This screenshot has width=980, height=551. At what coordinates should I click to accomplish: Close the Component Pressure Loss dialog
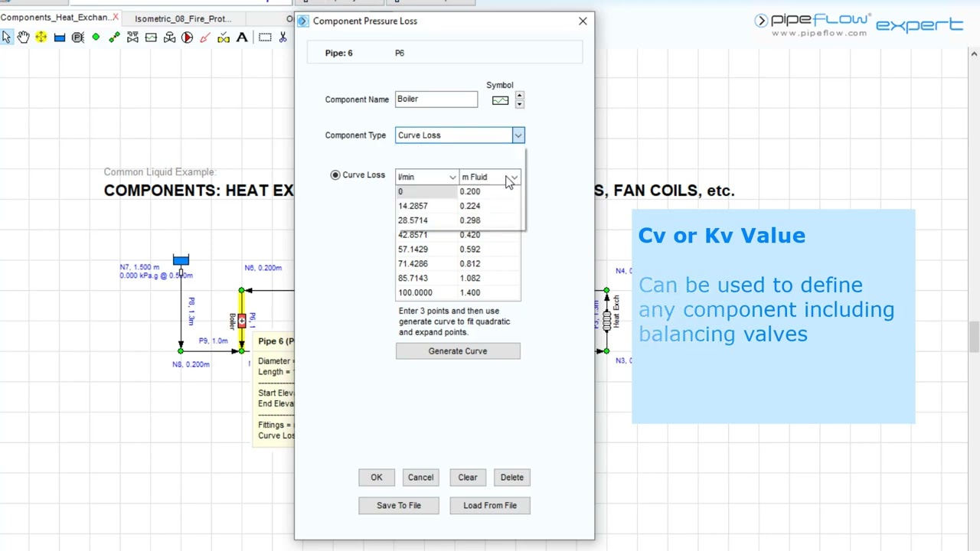(583, 21)
